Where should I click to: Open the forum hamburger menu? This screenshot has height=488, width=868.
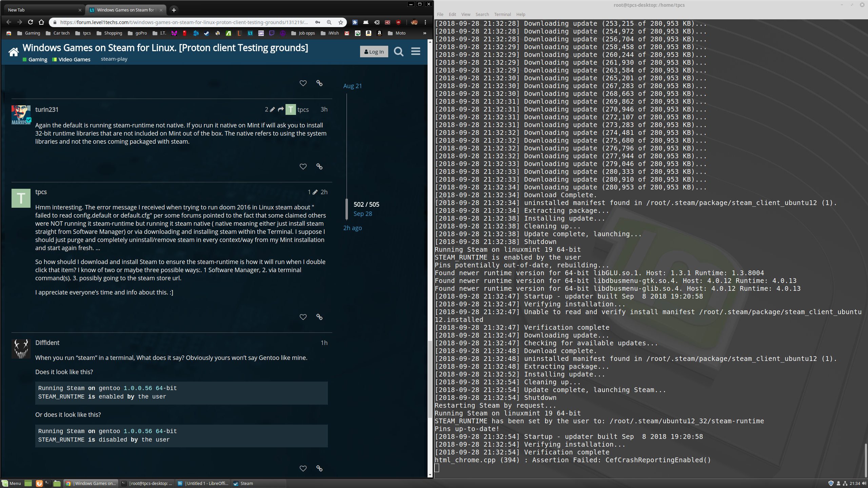click(x=416, y=52)
